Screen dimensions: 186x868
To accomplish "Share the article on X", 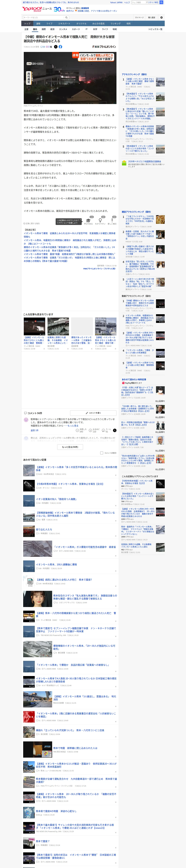I will 56,47.
